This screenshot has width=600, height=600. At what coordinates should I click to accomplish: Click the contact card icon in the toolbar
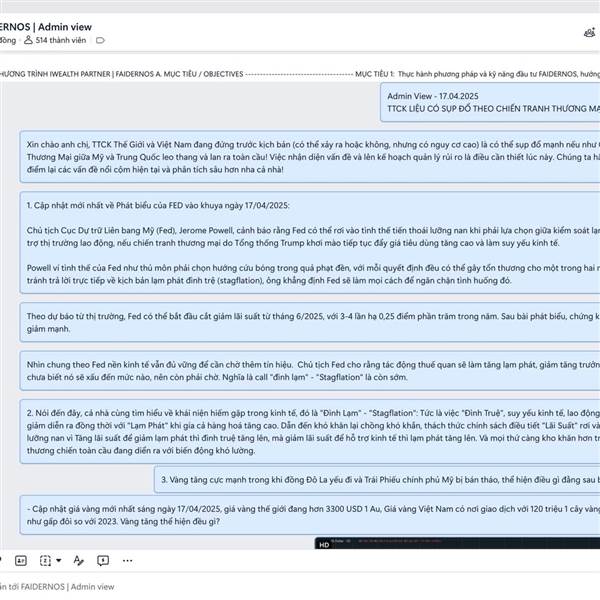point(21,561)
